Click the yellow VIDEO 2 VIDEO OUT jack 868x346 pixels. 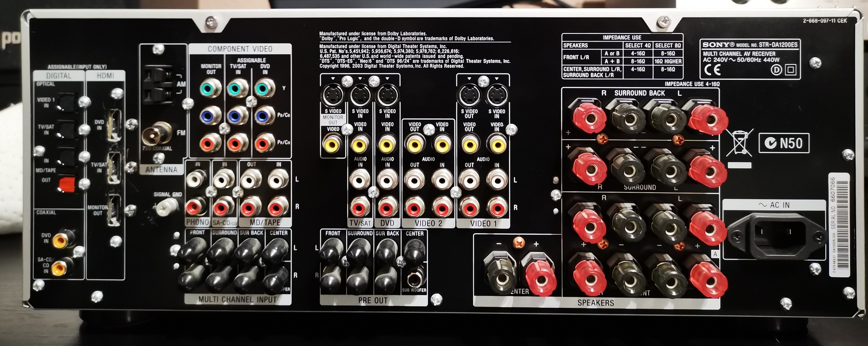point(415,145)
